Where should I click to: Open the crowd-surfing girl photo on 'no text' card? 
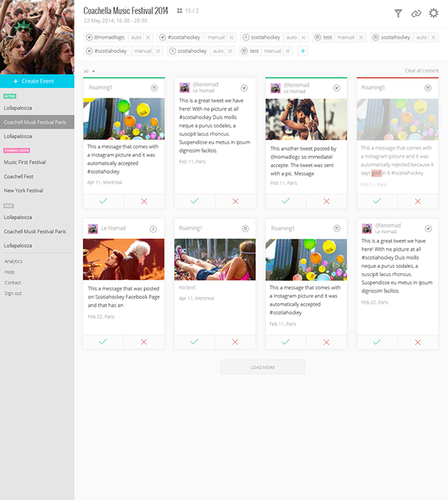click(x=215, y=260)
